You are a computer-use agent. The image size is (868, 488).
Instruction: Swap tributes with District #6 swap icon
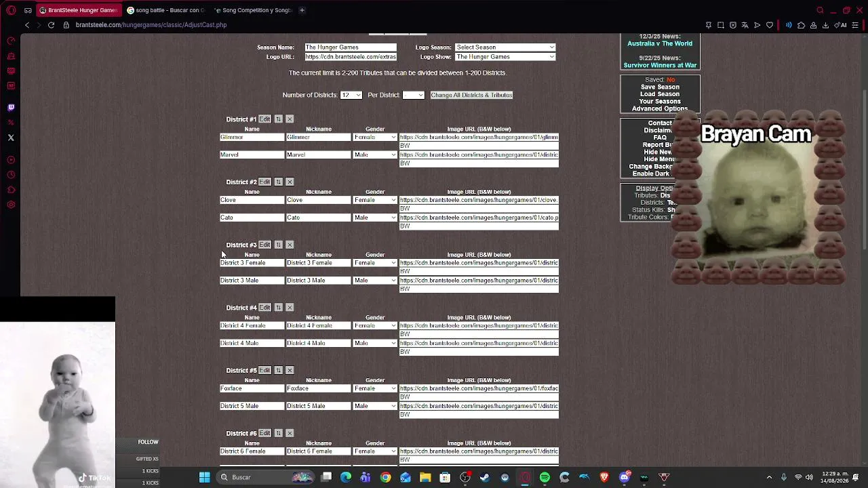[278, 433]
